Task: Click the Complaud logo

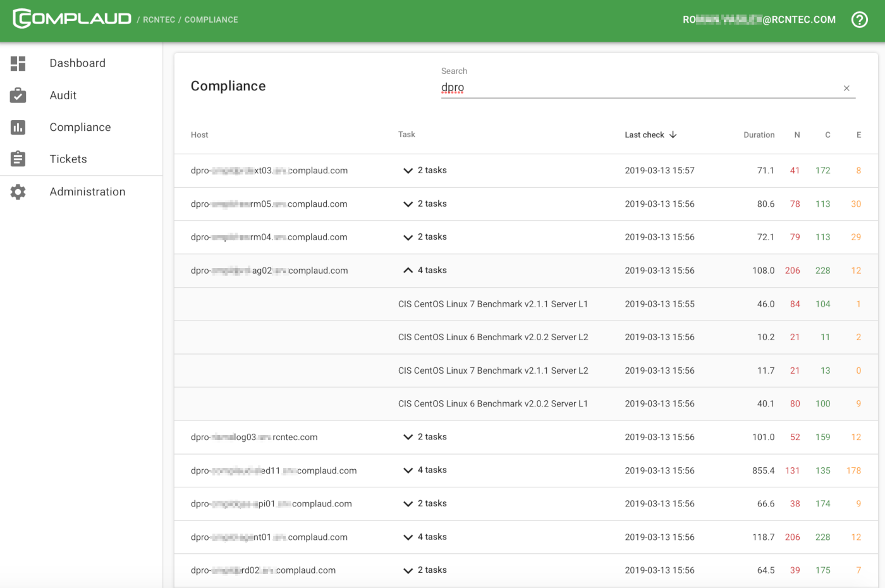Action: tap(72, 19)
